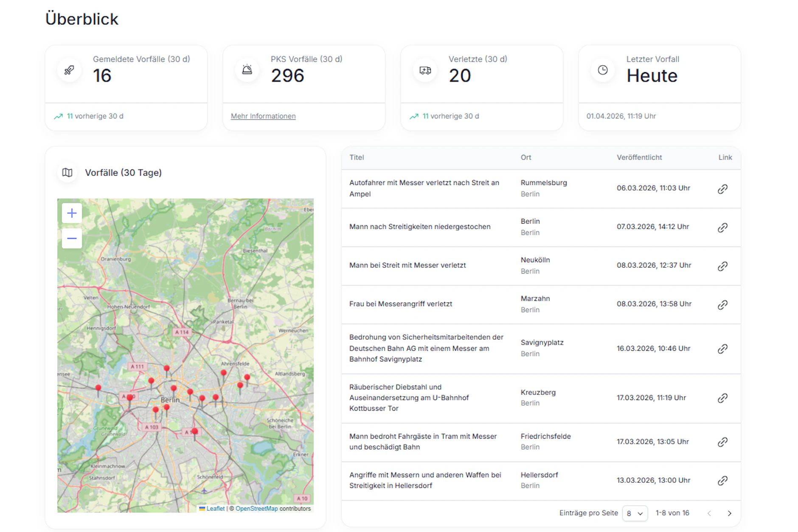Open Mehr Informationen under PKS Vorfälle
This screenshot has height=532, width=798.
point(263,116)
